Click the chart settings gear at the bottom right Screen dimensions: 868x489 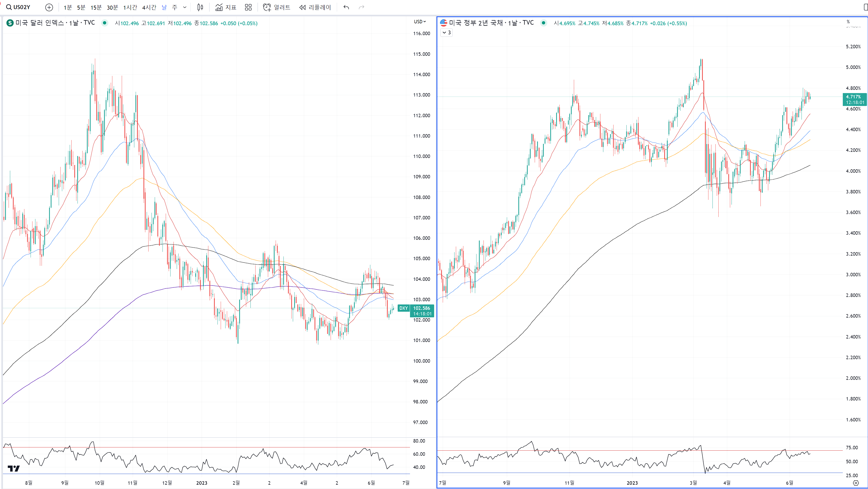pyautogui.click(x=856, y=483)
